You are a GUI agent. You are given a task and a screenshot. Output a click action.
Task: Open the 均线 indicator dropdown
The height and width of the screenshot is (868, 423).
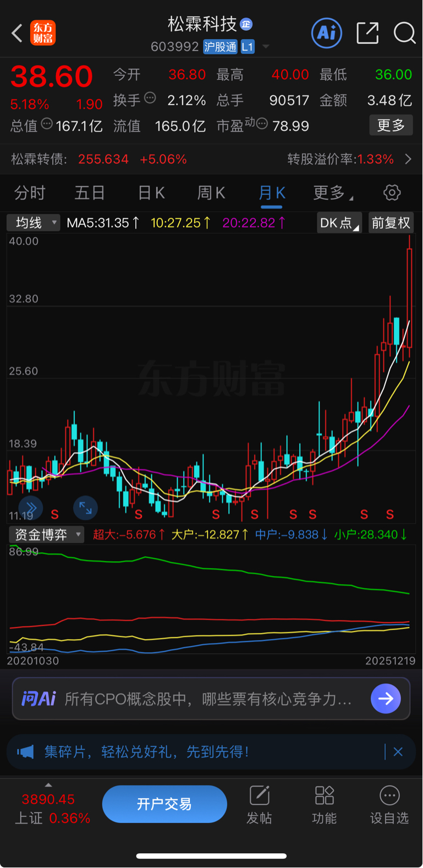[x=34, y=223]
